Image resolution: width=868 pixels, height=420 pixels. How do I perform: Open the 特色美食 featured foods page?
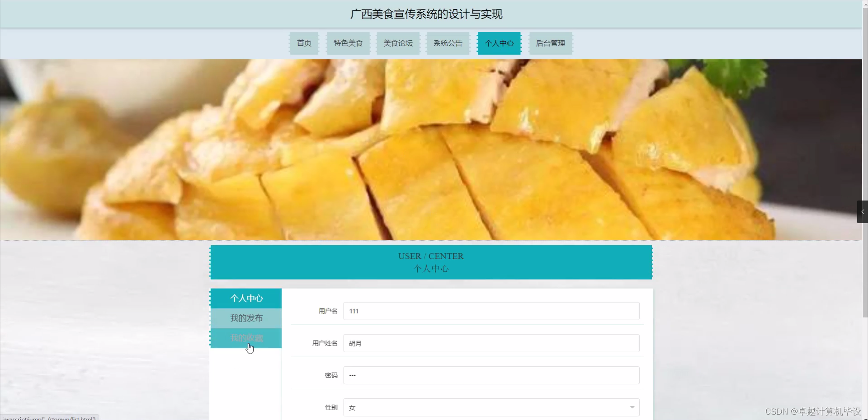pos(348,43)
